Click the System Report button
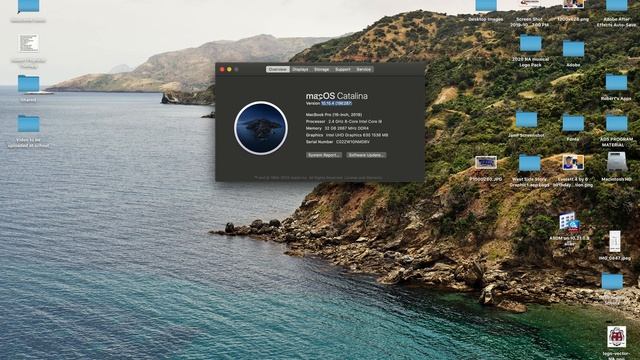 [324, 155]
